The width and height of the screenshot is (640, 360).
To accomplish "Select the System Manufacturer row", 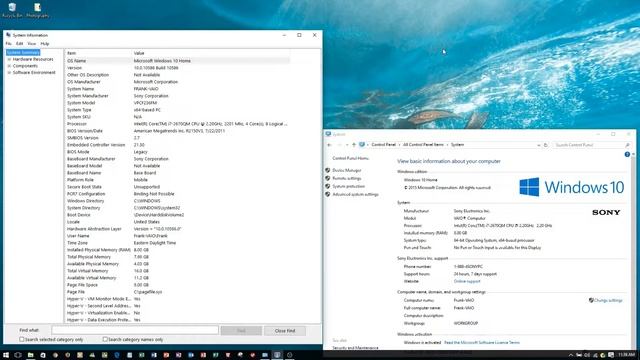I will 178,96.
